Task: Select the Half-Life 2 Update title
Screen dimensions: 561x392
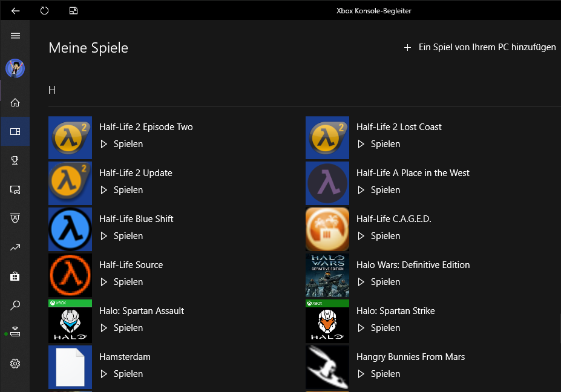Action: tap(136, 173)
